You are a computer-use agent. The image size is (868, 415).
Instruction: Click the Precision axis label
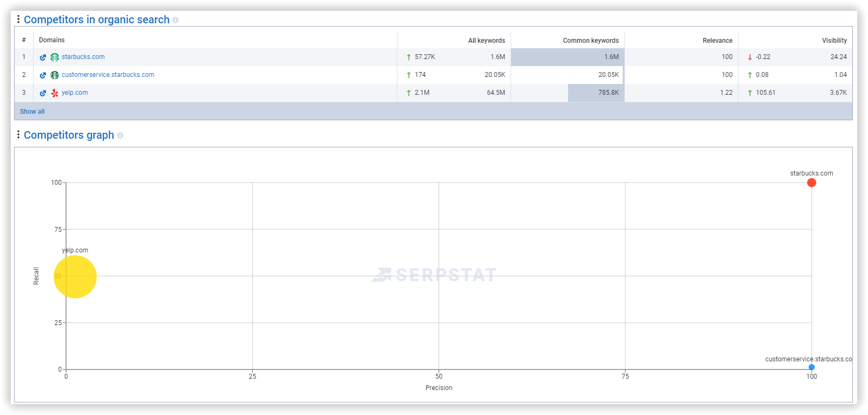439,388
